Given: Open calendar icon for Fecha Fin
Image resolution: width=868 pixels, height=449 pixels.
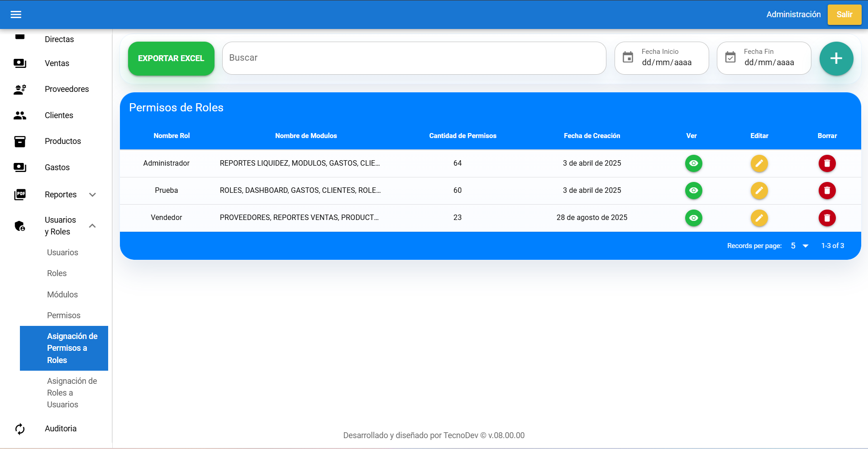Looking at the screenshot, I should point(730,57).
